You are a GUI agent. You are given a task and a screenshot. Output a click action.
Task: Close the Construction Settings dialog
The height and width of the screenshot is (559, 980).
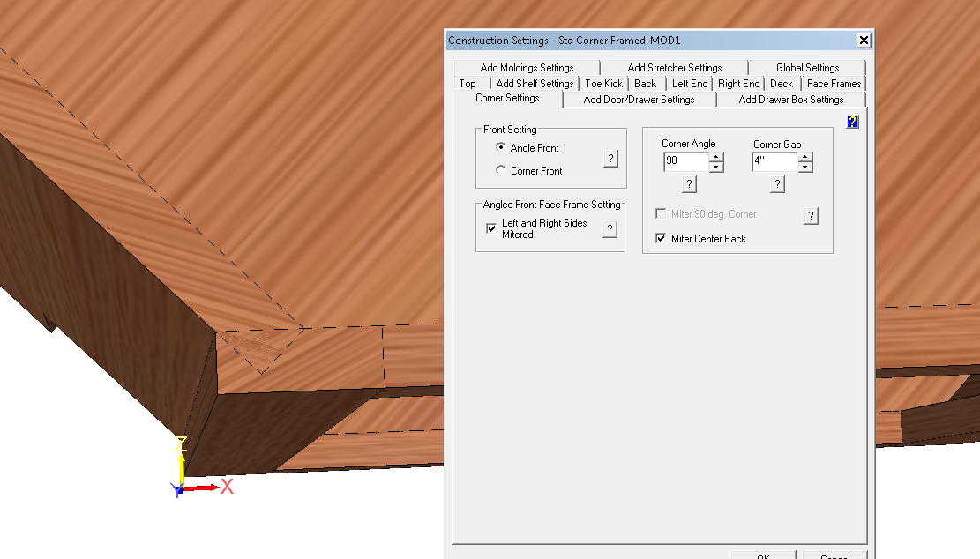[x=864, y=41]
